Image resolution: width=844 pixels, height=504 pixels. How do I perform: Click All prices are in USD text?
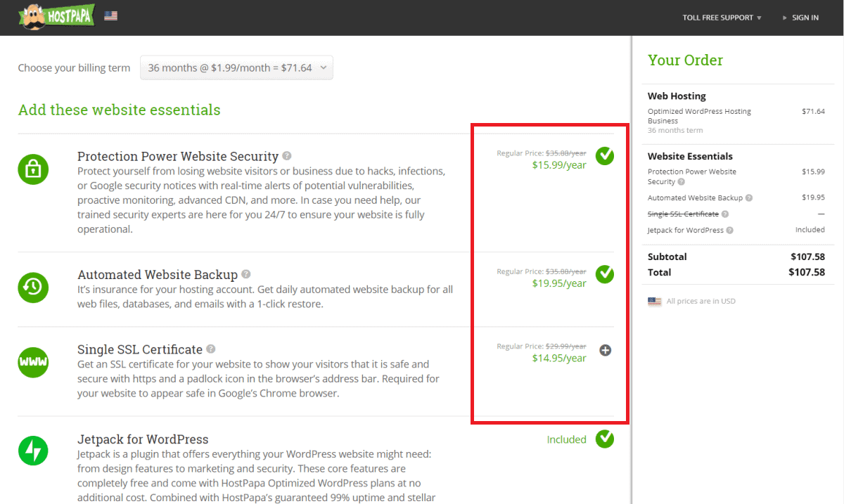tap(701, 301)
